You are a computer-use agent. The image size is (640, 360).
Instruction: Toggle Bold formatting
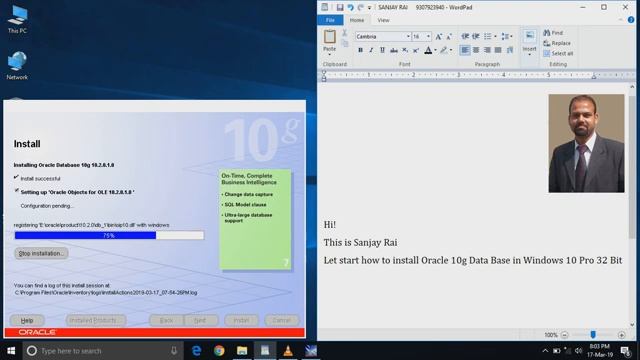tap(360, 50)
